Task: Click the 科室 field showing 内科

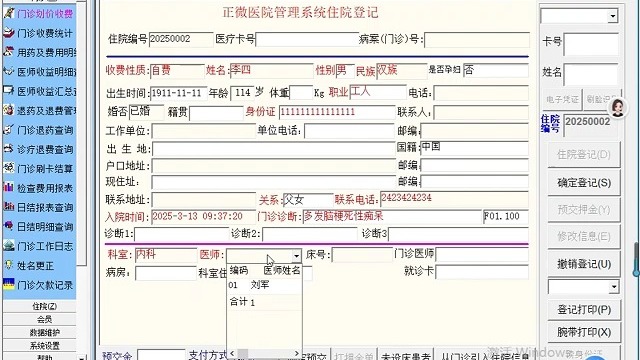Action: coord(166,255)
